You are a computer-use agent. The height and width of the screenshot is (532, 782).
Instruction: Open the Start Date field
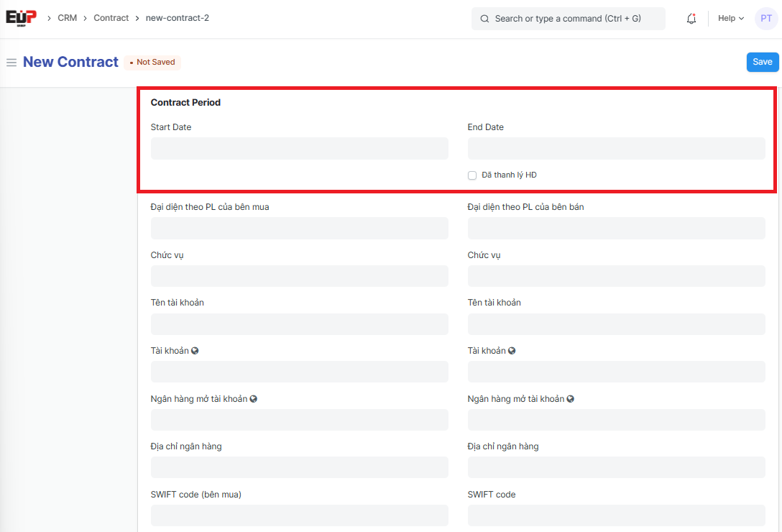(299, 149)
